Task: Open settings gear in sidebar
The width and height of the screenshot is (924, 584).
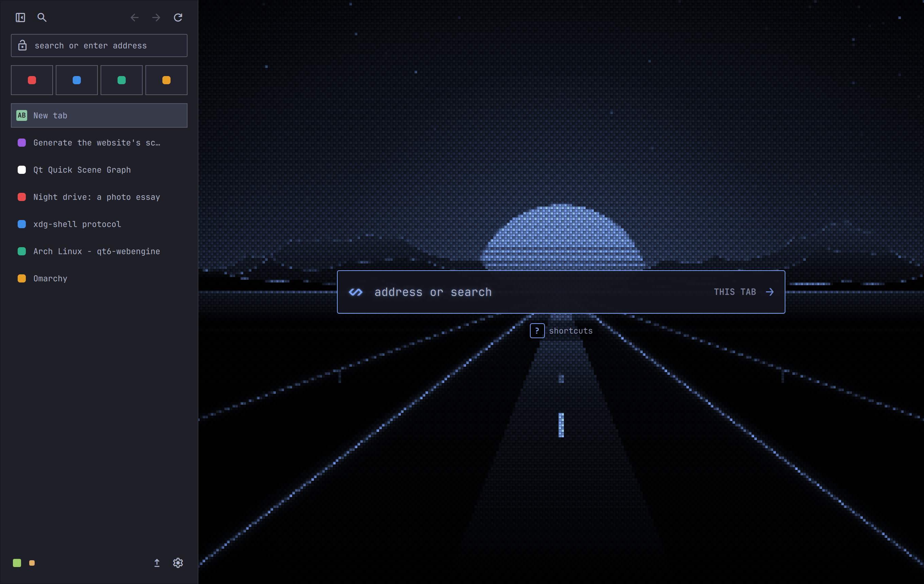Action: 178,563
